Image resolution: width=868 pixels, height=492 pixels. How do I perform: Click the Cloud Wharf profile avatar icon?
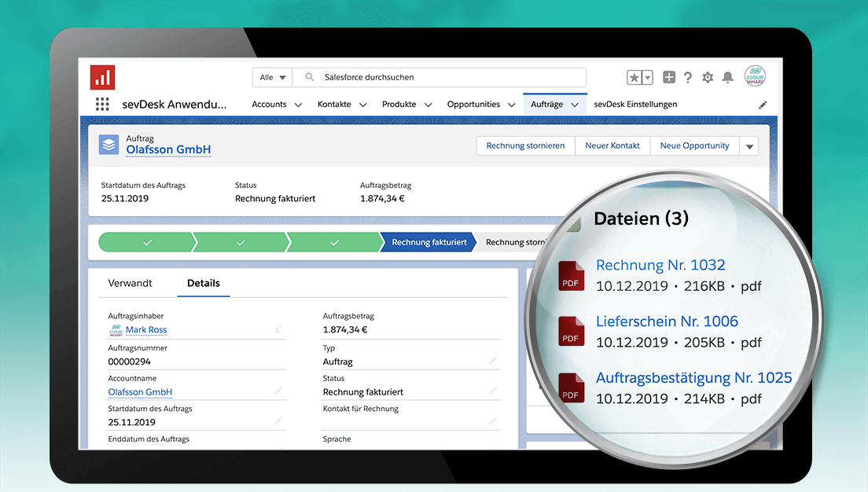coord(754,76)
